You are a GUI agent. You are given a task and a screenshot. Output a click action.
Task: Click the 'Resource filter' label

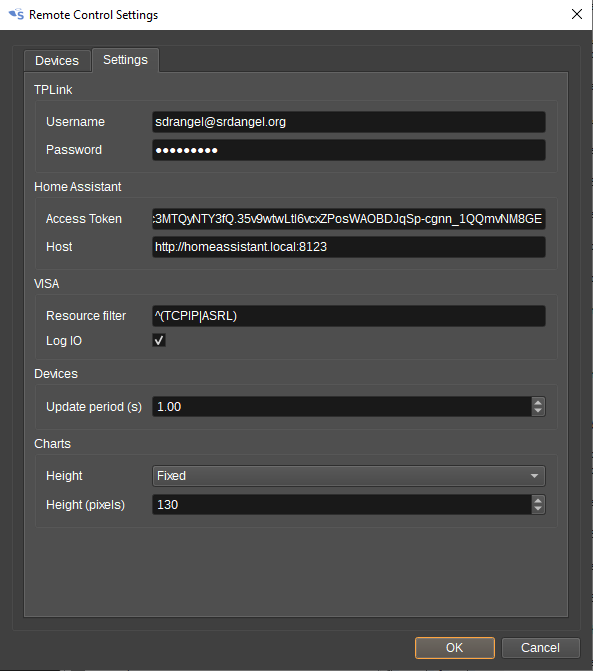[x=86, y=316]
